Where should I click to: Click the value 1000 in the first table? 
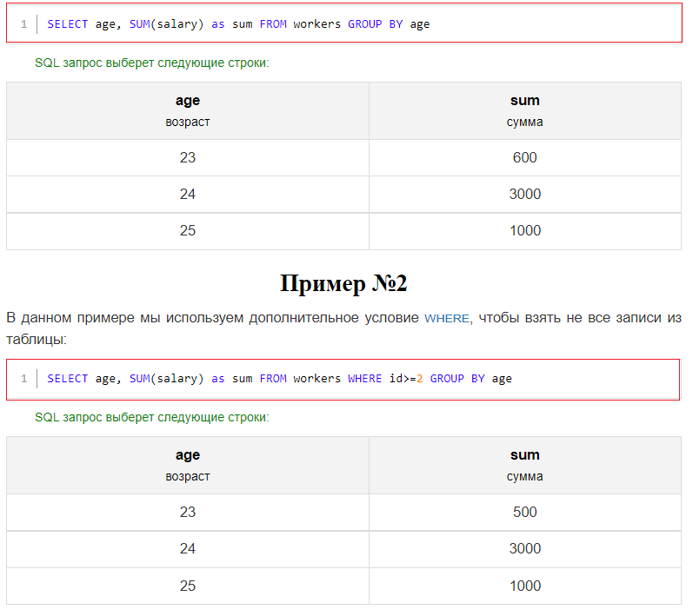tap(525, 231)
